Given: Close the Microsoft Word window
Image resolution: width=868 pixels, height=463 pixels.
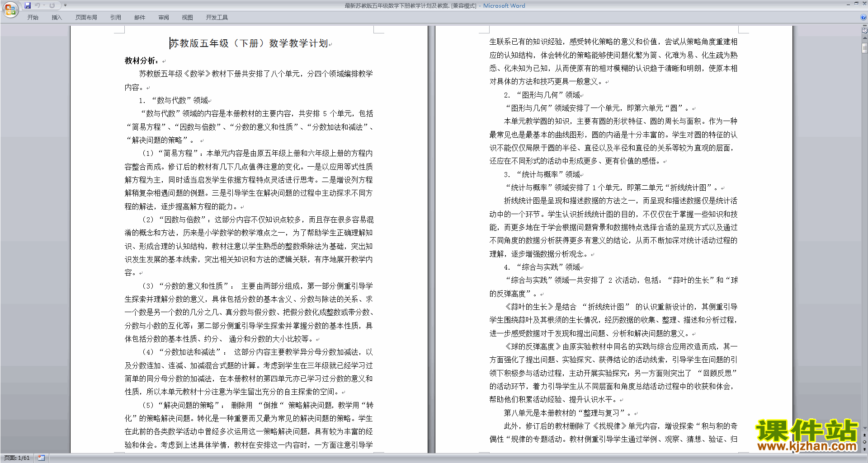Looking at the screenshot, I should (864, 4).
